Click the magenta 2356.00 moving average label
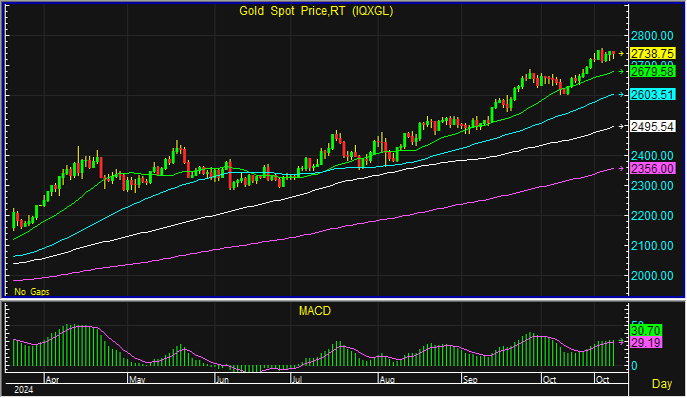This screenshot has width=687, height=398. tap(652, 168)
